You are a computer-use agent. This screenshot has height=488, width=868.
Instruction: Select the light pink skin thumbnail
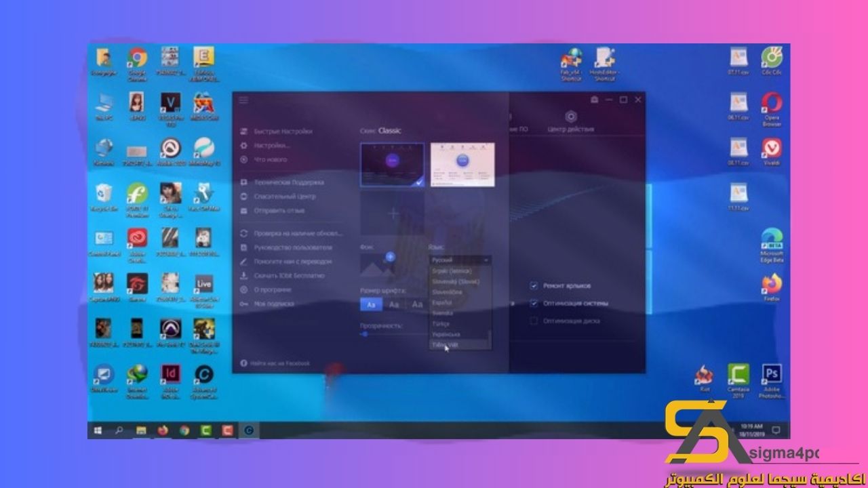[462, 165]
